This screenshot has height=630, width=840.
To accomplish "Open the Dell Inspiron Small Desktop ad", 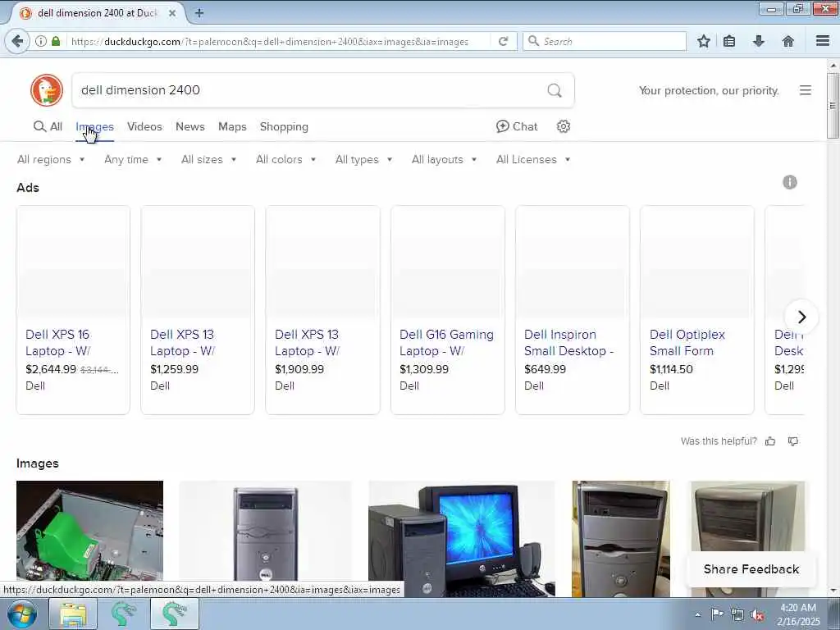I will pyautogui.click(x=572, y=309).
